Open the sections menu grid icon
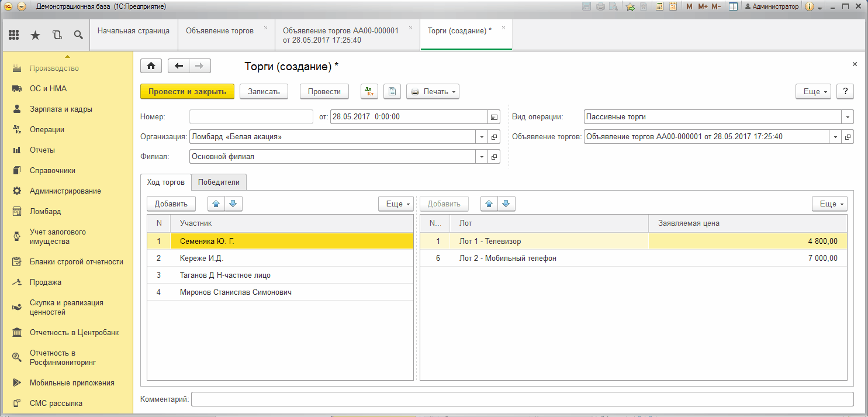 coord(14,35)
